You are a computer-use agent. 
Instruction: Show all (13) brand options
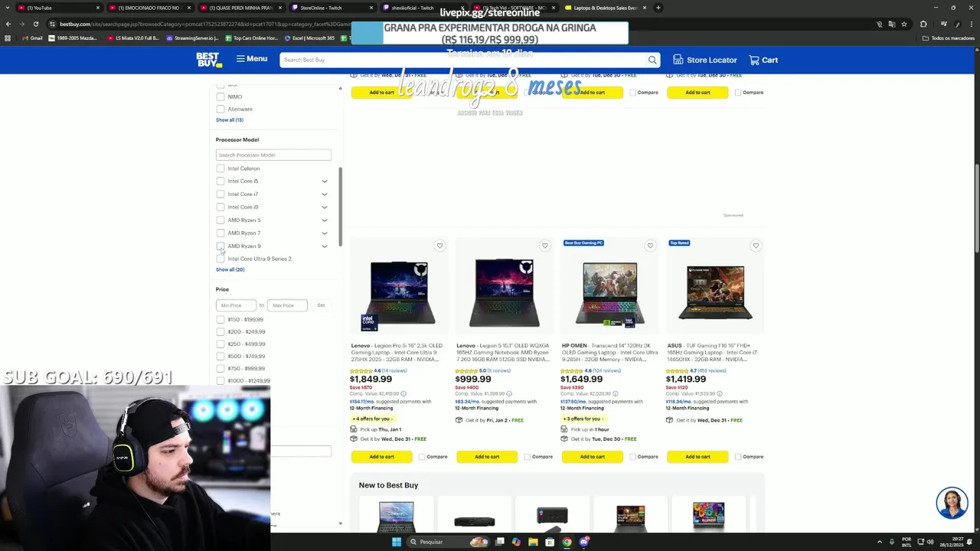click(230, 119)
